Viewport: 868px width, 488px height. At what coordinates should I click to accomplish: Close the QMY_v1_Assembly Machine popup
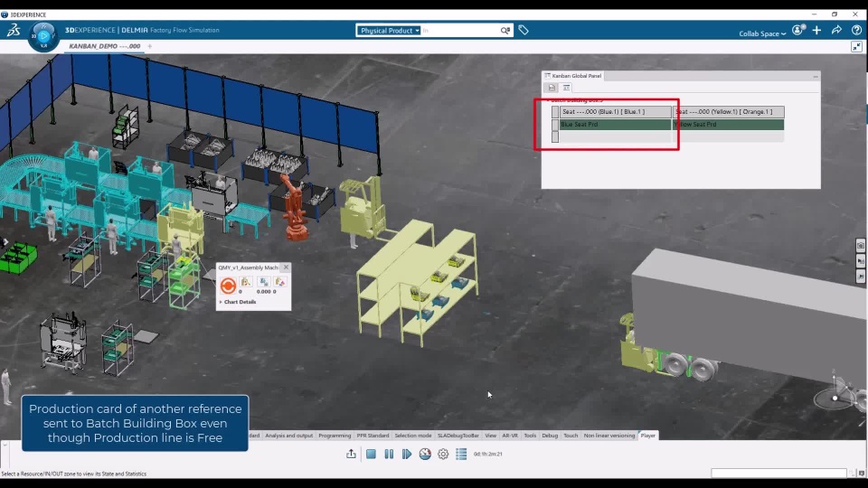pos(286,267)
